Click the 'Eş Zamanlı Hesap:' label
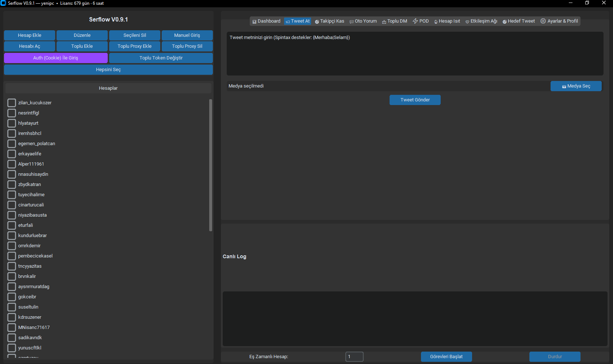The width and height of the screenshot is (613, 364). coord(269,357)
